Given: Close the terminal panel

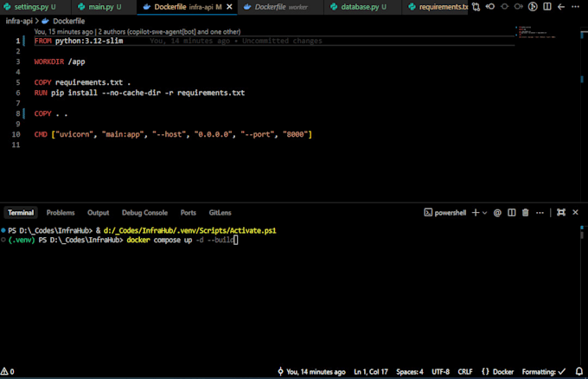Looking at the screenshot, I should coord(575,212).
